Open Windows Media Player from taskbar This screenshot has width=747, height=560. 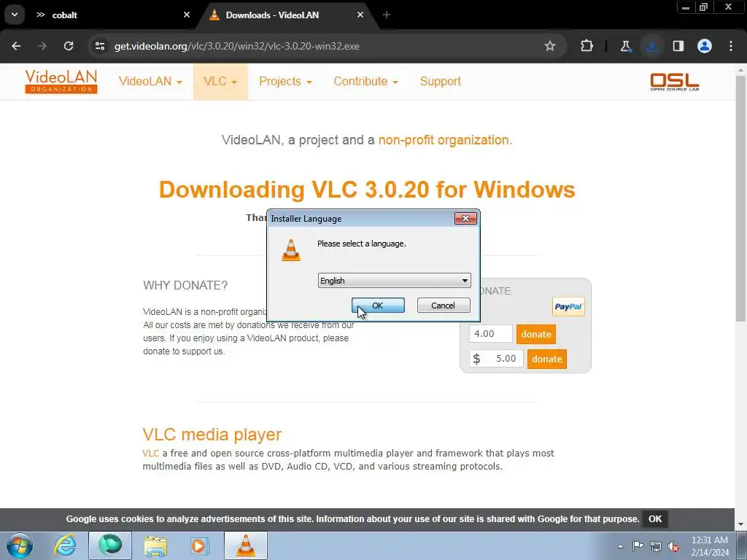200,545
